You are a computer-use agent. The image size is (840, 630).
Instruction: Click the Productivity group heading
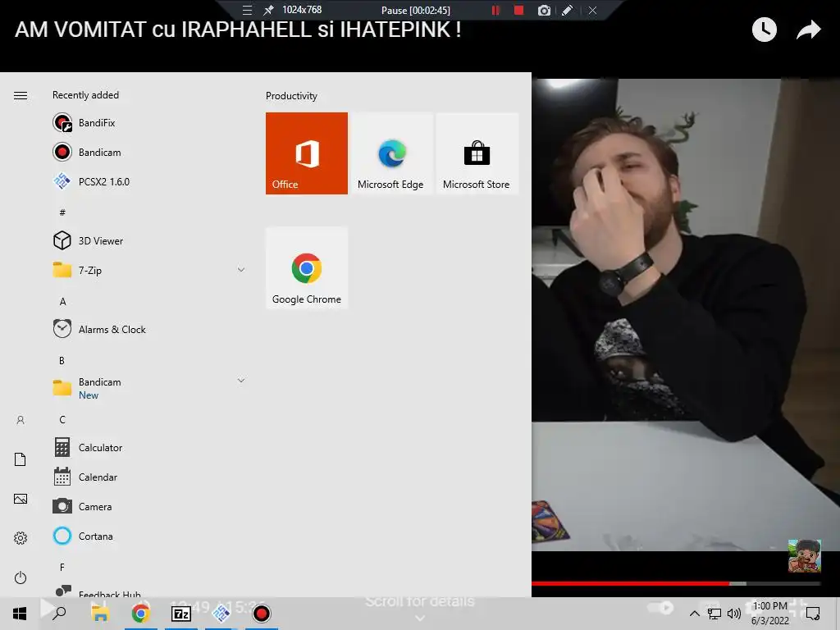291,96
